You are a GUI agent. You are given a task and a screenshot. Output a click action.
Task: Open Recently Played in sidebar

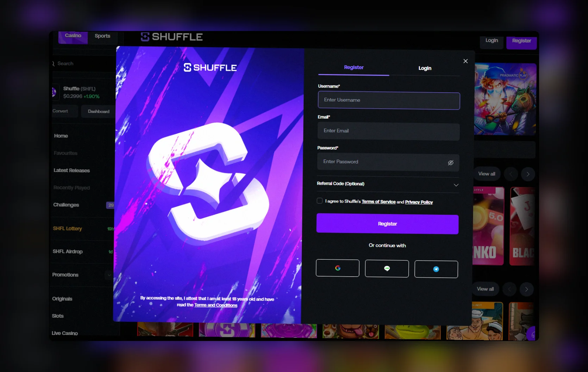71,188
